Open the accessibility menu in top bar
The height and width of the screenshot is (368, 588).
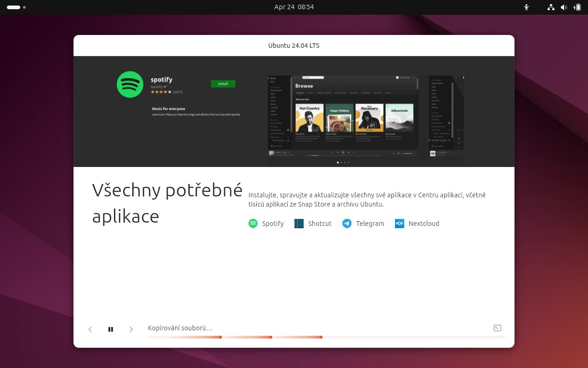click(526, 7)
